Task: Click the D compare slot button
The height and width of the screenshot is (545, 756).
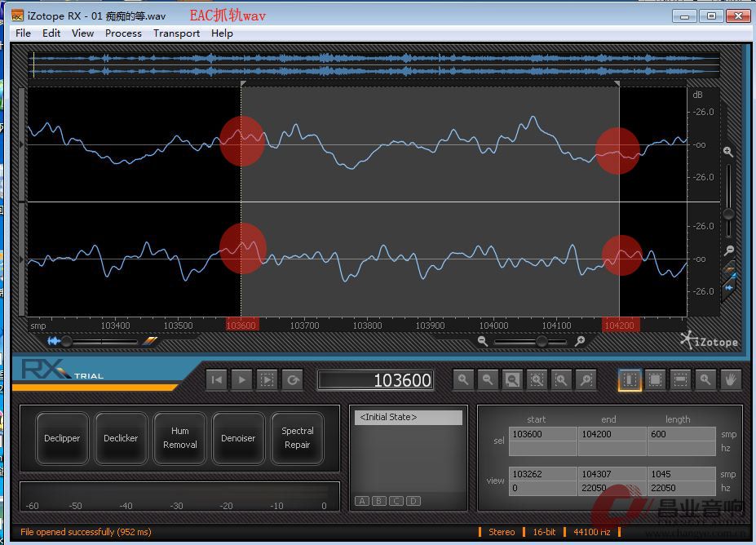Action: coord(413,501)
